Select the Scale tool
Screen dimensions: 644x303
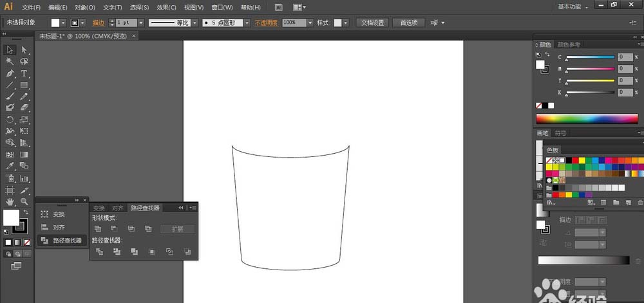pyautogui.click(x=24, y=120)
